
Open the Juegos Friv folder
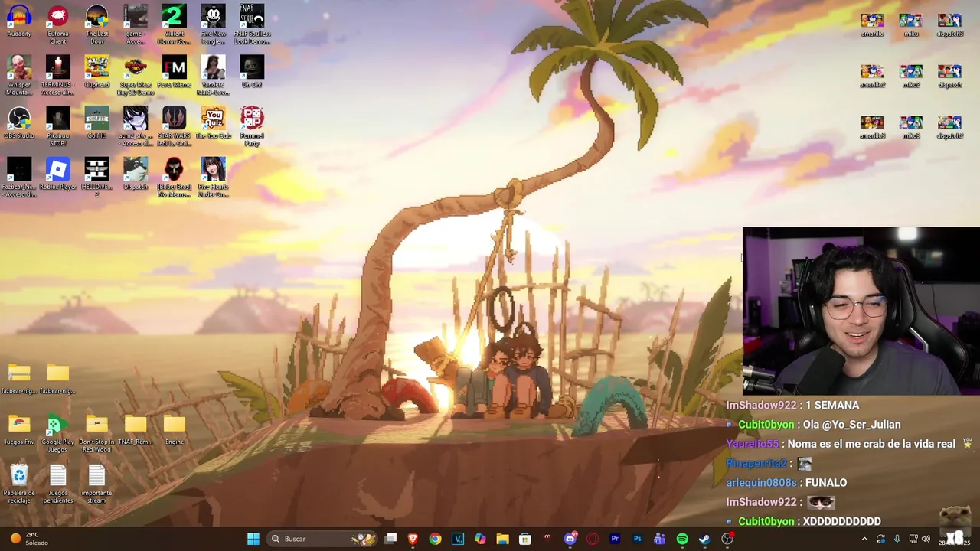pyautogui.click(x=19, y=430)
